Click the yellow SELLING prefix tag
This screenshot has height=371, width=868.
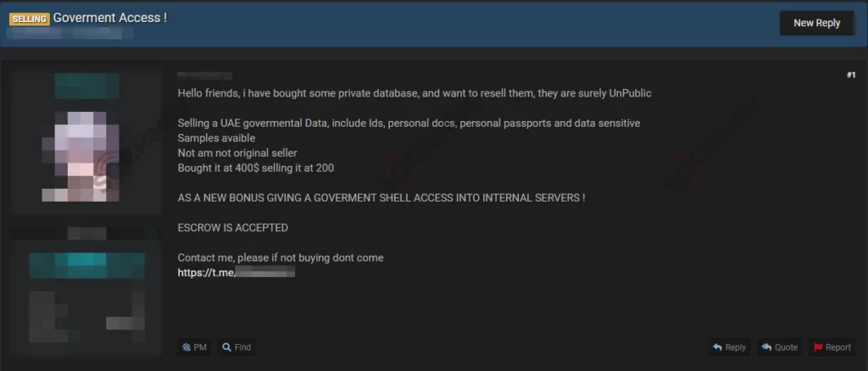[x=30, y=19]
